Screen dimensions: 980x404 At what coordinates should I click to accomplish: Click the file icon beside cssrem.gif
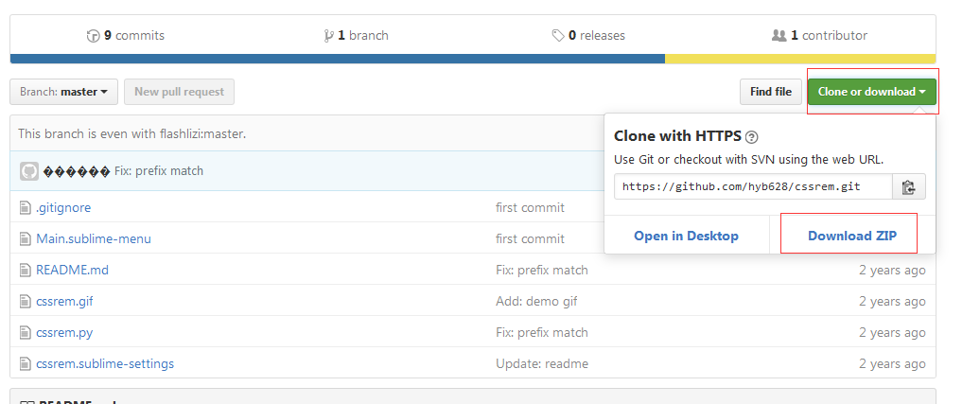pos(25,302)
